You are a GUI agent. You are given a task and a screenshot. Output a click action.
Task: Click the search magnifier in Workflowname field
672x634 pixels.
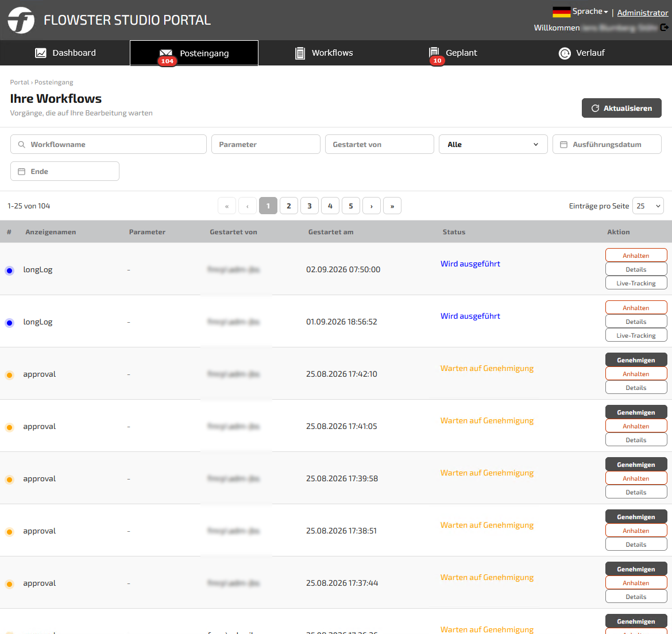coord(21,144)
